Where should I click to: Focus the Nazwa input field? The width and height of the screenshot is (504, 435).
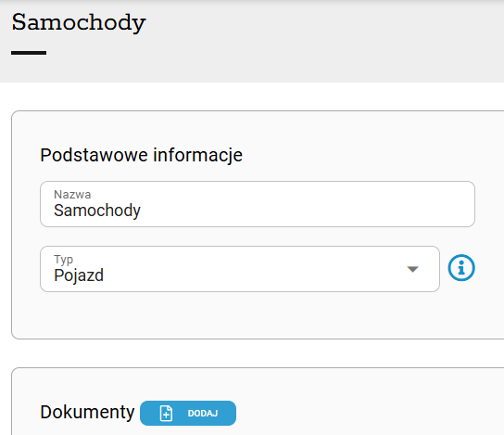pyautogui.click(x=258, y=204)
